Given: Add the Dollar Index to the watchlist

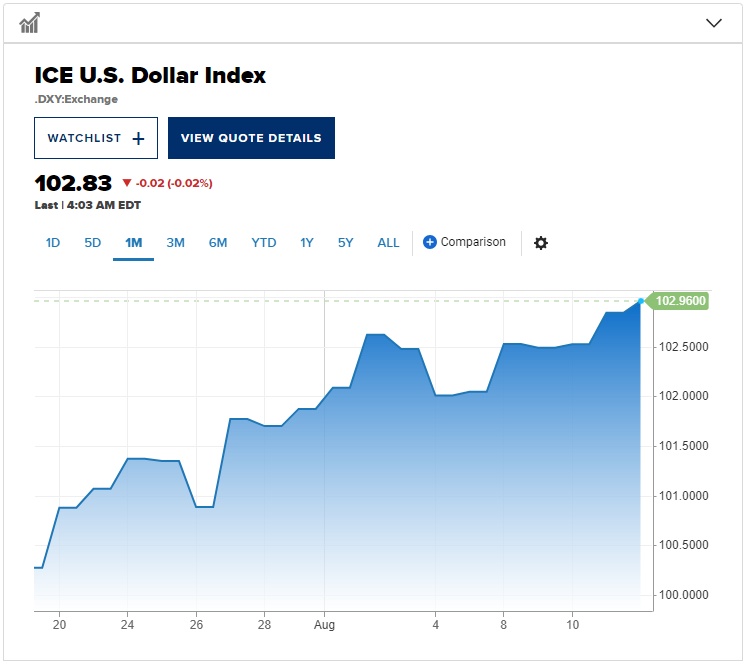Looking at the screenshot, I should pos(96,138).
